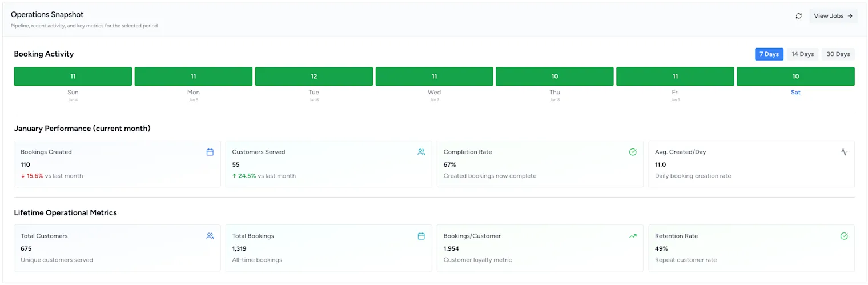The height and width of the screenshot is (285, 868).
Task: Open the View Jobs button
Action: pos(833,16)
